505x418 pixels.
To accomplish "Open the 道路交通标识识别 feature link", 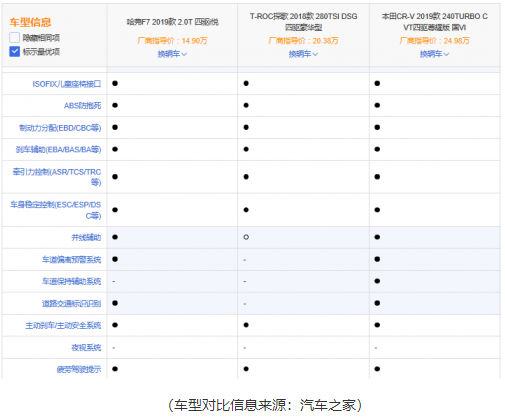I will click(71, 303).
